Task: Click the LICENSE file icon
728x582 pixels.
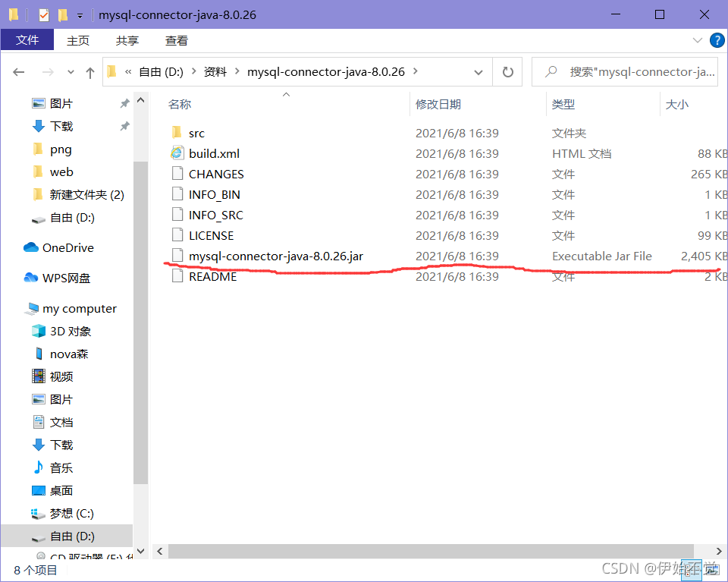Action: (177, 235)
